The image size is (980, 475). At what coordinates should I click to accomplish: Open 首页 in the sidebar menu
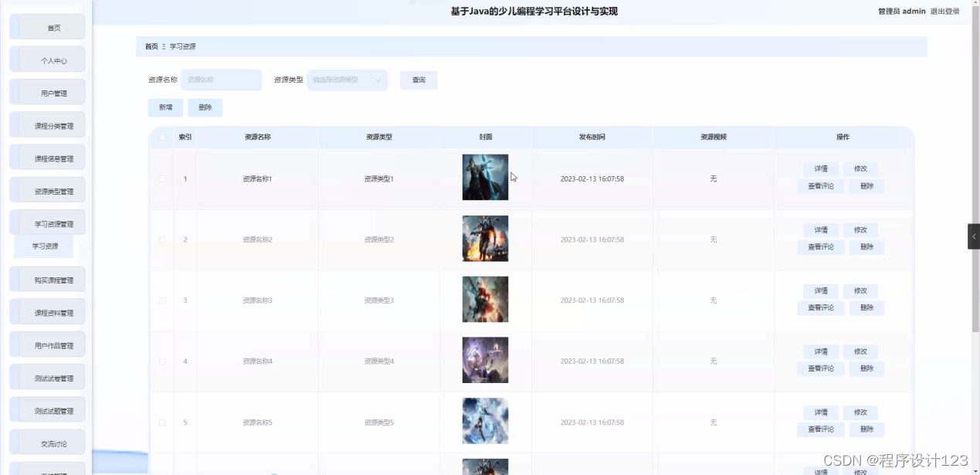pyautogui.click(x=48, y=28)
